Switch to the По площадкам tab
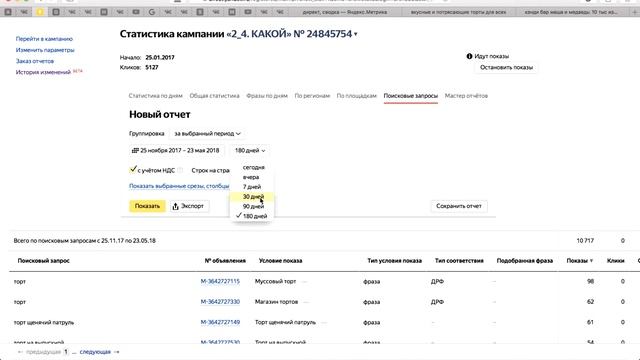 (x=356, y=96)
